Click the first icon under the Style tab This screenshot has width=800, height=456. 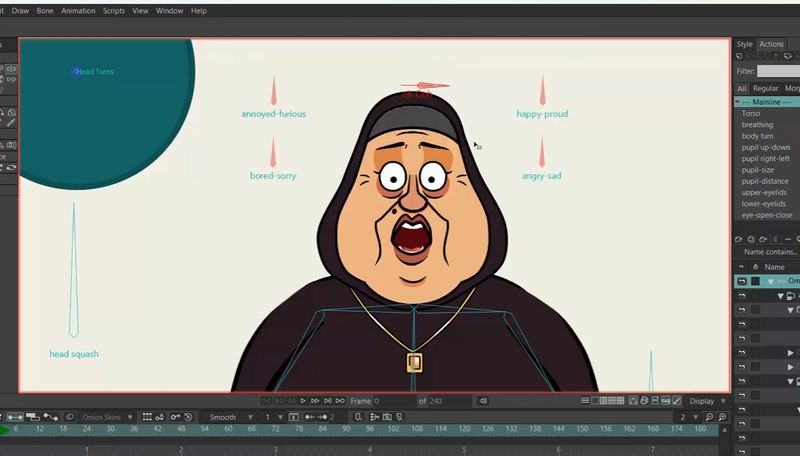pyautogui.click(x=739, y=56)
